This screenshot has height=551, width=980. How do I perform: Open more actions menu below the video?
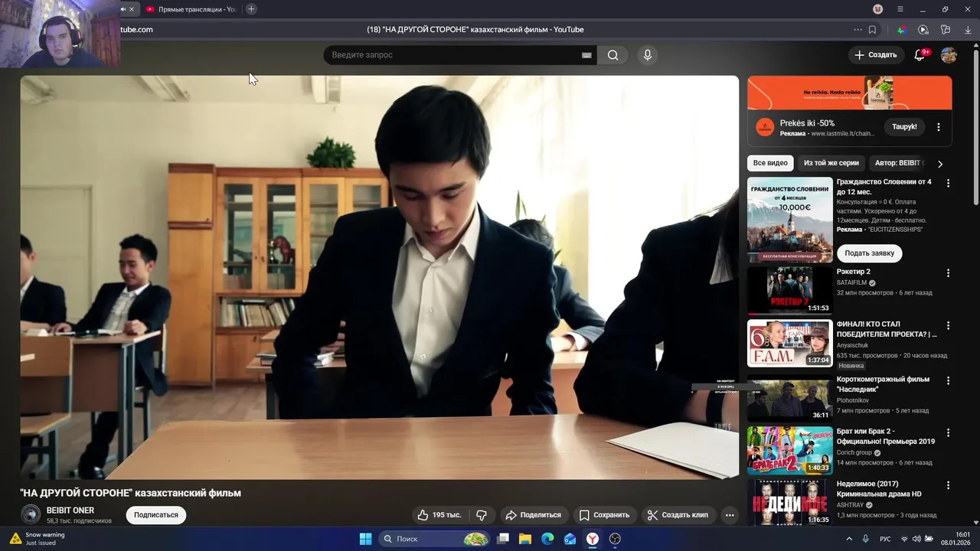[730, 515]
